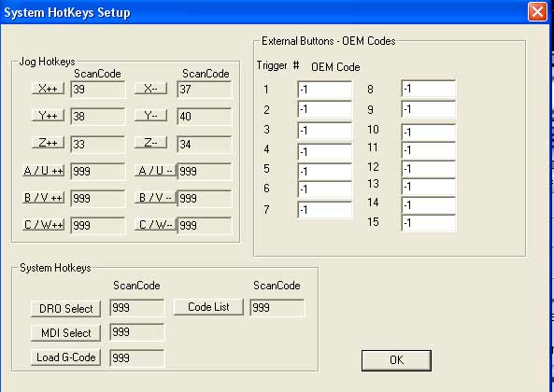Select the B / V -- button
The width and height of the screenshot is (554, 392).
155,198
